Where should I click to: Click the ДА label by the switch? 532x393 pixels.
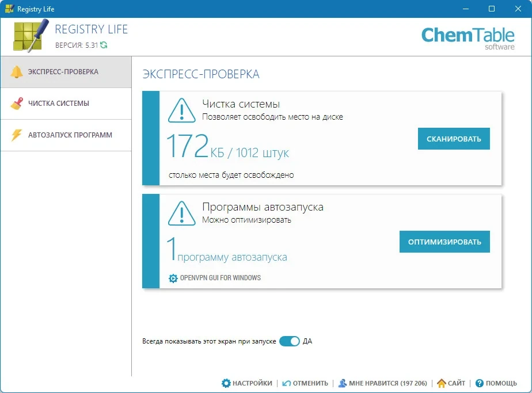307,341
